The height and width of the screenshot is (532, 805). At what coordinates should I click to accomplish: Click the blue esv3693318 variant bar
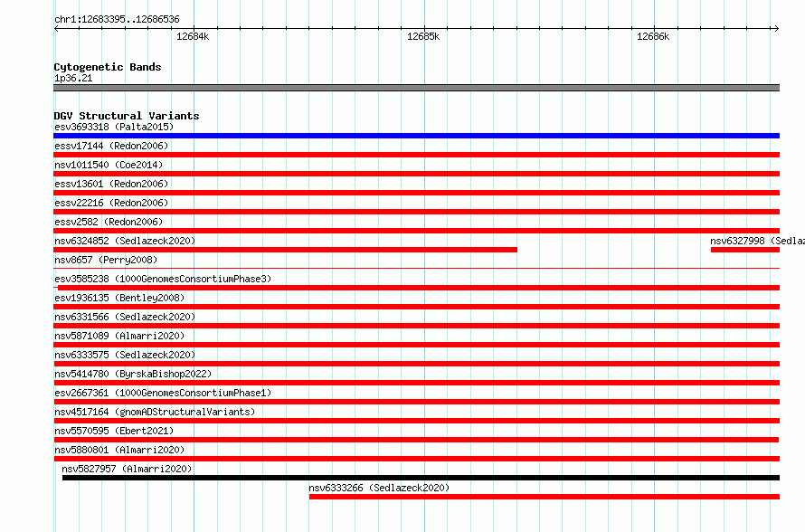[416, 136]
